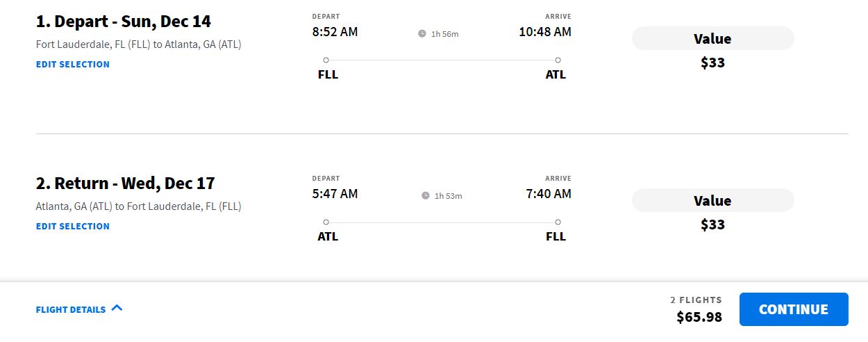Image resolution: width=868 pixels, height=342 pixels.
Task: Toggle the Flight Details link
Action: pyautogui.click(x=71, y=309)
